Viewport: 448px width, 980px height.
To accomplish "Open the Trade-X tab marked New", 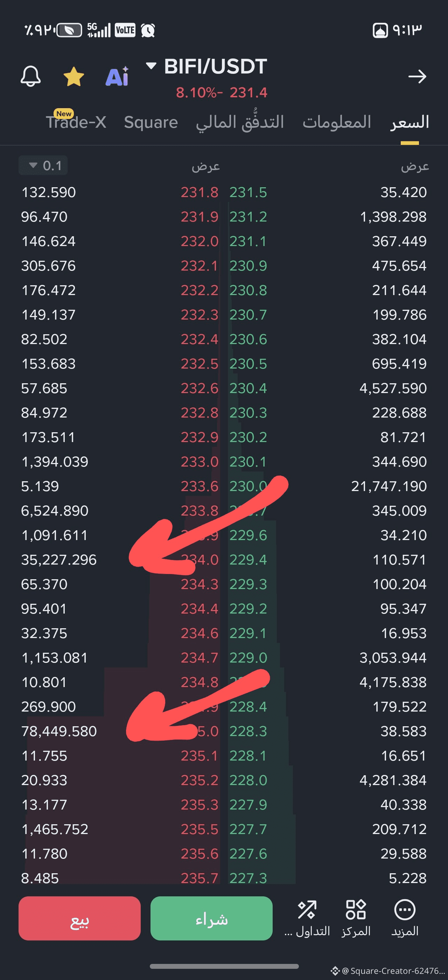I will (x=76, y=122).
